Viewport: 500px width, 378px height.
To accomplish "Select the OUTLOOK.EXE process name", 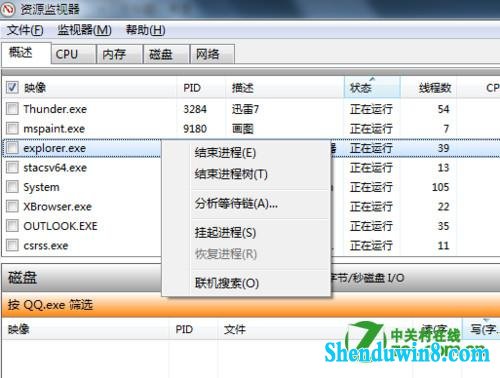I will click(x=60, y=226).
